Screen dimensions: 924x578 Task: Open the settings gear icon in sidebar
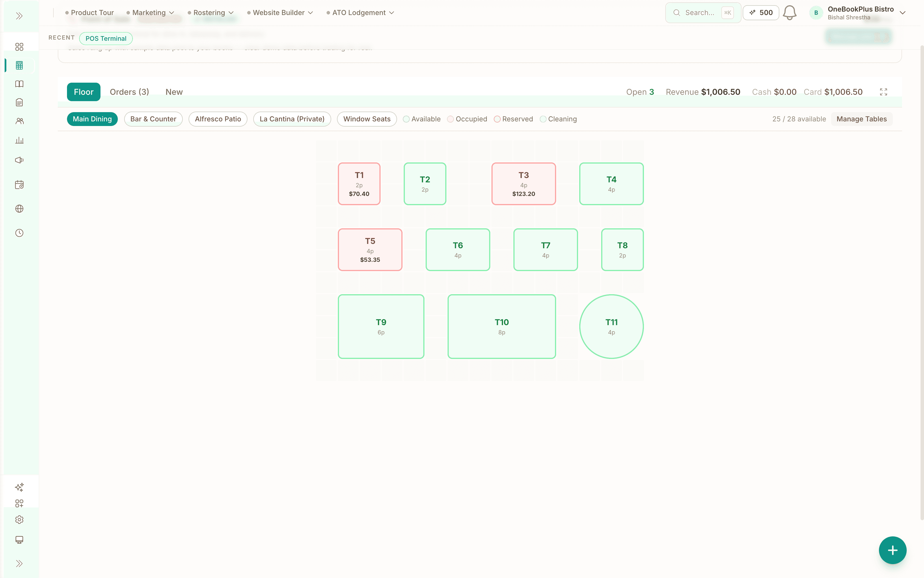pyautogui.click(x=19, y=520)
